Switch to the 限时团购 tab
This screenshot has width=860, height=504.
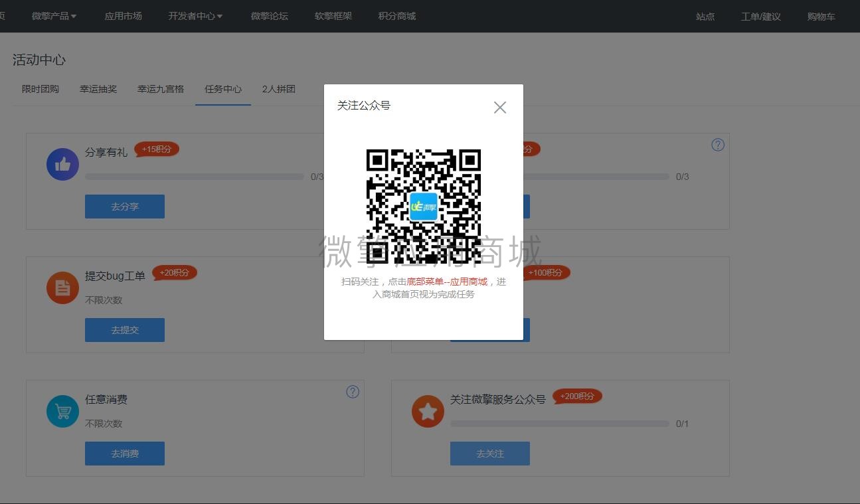[41, 89]
